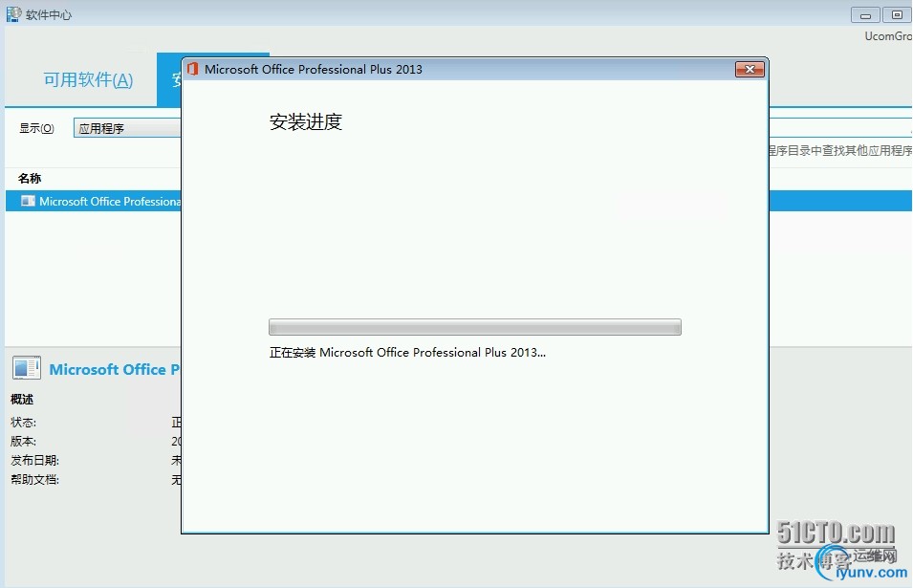Click the 显示(O) label
Image resolution: width=913 pixels, height=588 pixels.
pos(36,128)
